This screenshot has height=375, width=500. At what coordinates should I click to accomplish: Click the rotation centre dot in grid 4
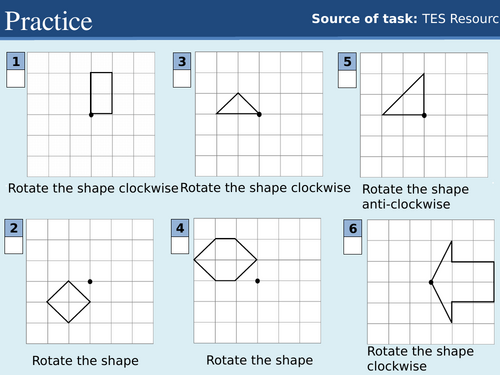(x=257, y=281)
